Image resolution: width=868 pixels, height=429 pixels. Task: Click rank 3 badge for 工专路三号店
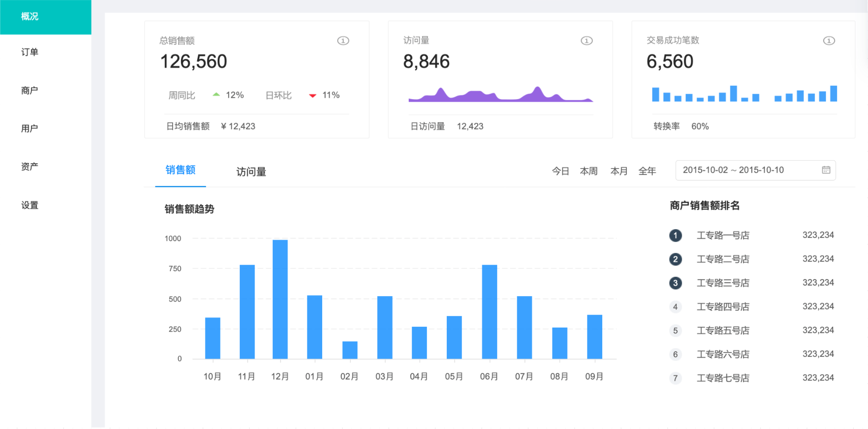tap(675, 283)
